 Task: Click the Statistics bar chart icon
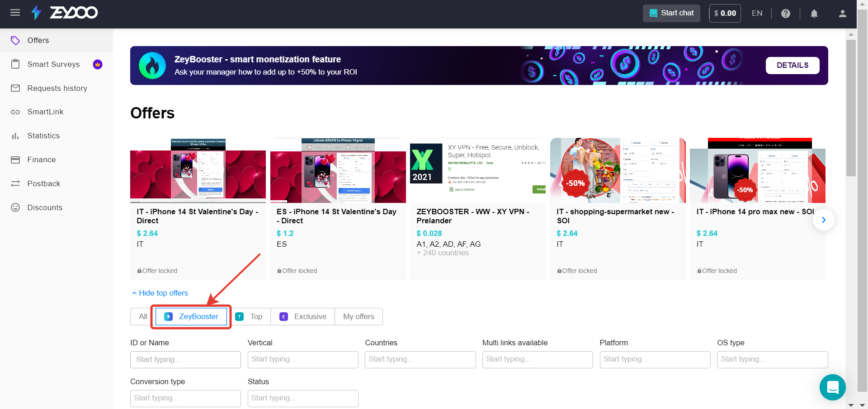[15, 136]
